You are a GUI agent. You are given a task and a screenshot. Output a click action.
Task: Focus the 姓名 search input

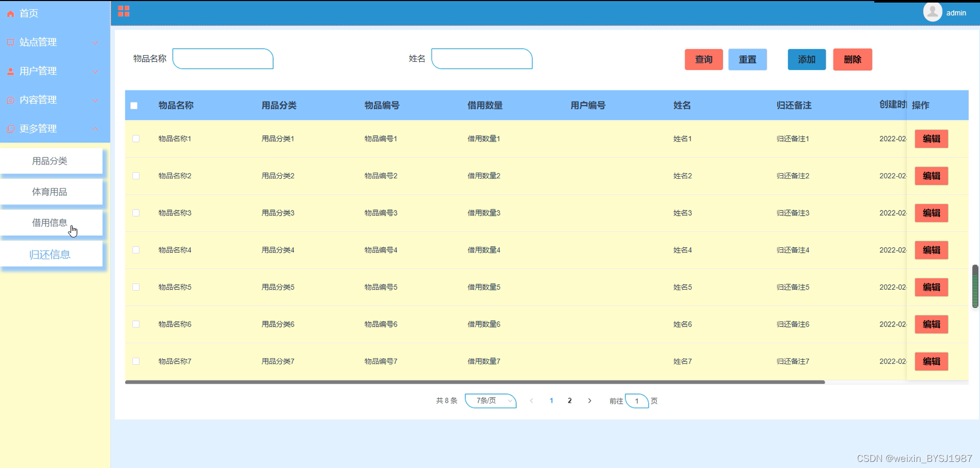point(482,59)
